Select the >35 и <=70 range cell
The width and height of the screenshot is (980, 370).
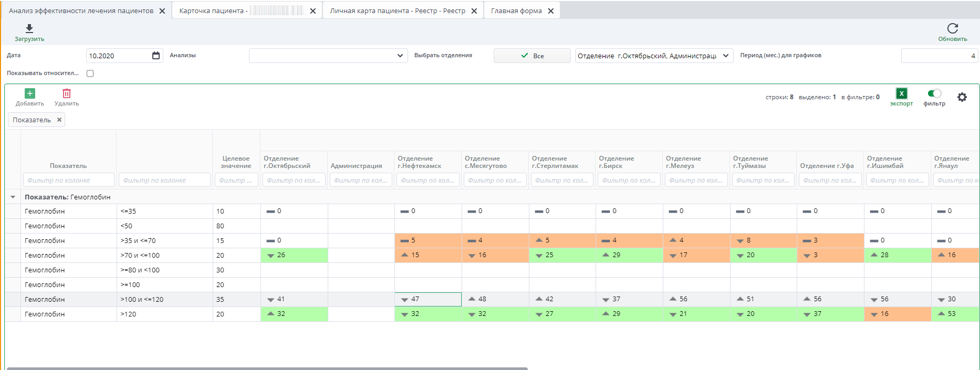point(165,241)
